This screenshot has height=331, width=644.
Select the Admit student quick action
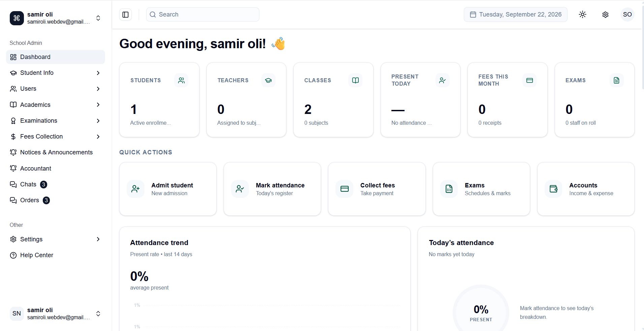point(168,189)
